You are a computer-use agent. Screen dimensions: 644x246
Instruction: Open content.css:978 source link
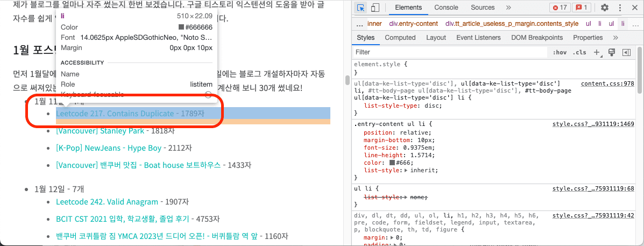[x=607, y=84]
